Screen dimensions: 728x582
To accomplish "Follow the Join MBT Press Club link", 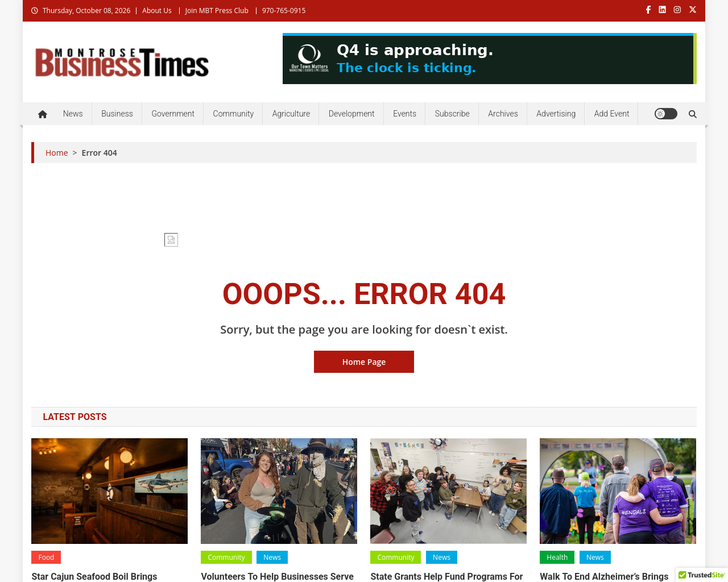I will (x=217, y=10).
